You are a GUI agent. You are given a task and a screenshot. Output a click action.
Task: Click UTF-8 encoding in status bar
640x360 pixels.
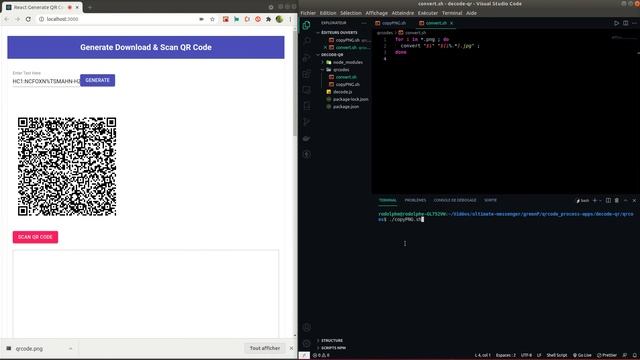526,355
